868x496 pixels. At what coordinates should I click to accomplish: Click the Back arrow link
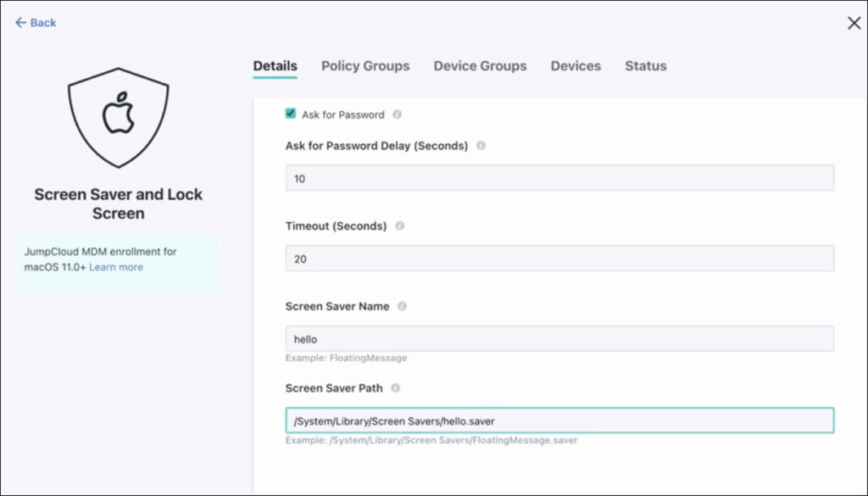tap(36, 23)
